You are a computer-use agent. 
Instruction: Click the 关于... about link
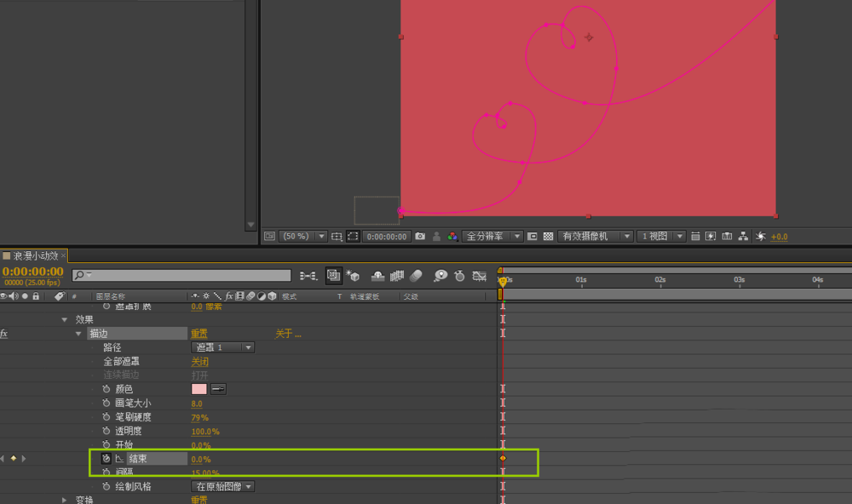(x=288, y=334)
